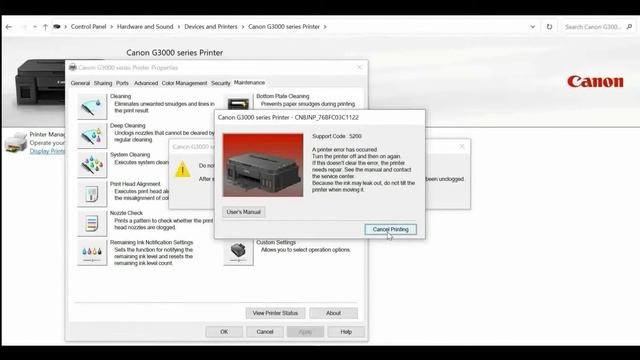Run the Nozzle Check icon
This screenshot has height=360, width=640.
tap(92, 223)
